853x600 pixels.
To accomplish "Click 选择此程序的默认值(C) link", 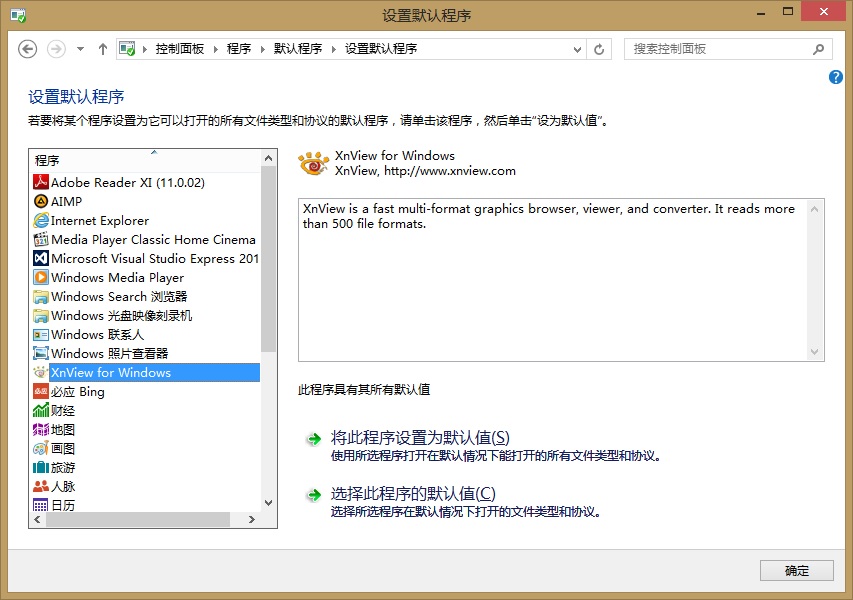I will (x=413, y=493).
